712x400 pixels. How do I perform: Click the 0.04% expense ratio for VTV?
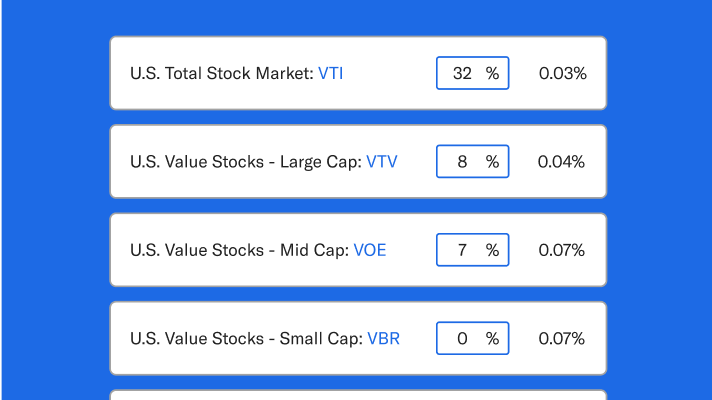click(x=562, y=161)
